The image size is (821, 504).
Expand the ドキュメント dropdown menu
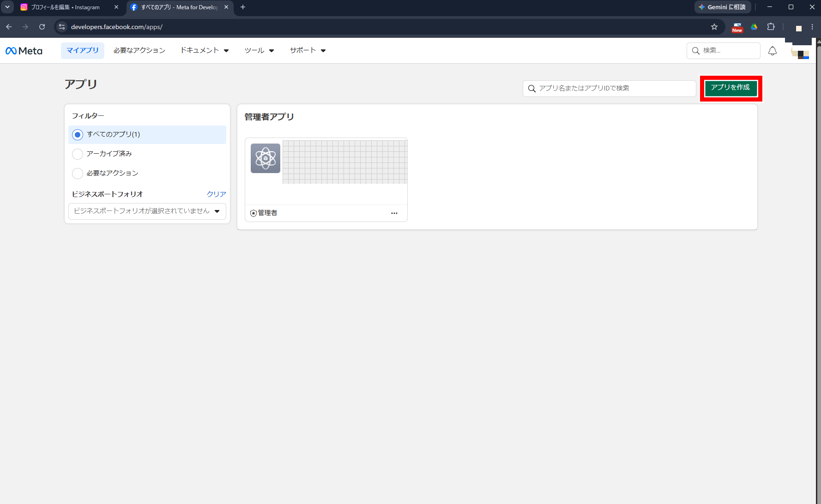tap(205, 50)
